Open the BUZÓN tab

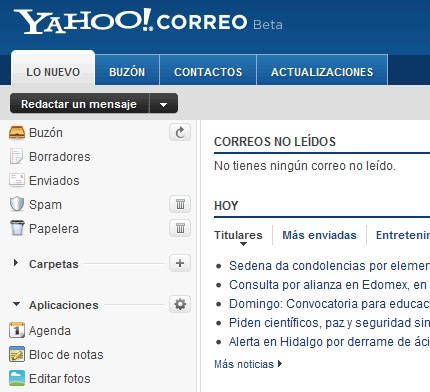[x=127, y=70]
